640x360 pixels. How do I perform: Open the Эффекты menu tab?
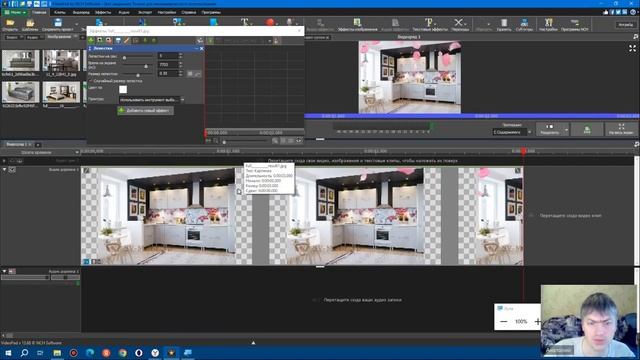(x=103, y=12)
